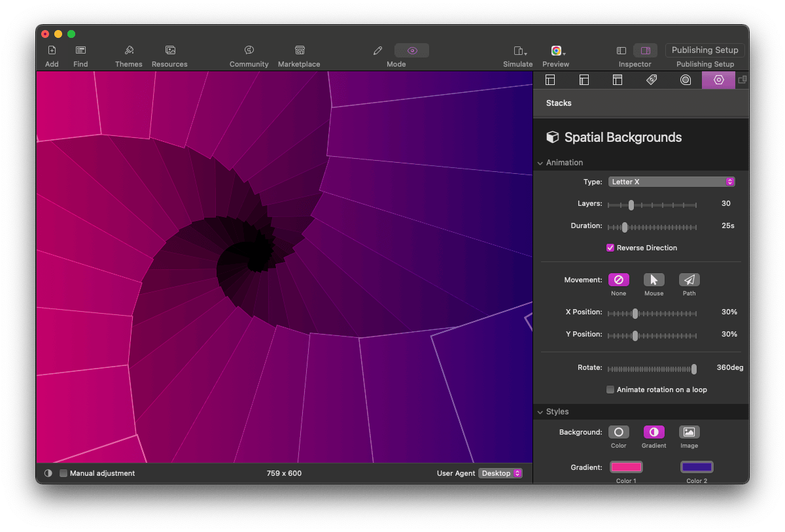Switch to Preview mode eye icon

tap(412, 50)
